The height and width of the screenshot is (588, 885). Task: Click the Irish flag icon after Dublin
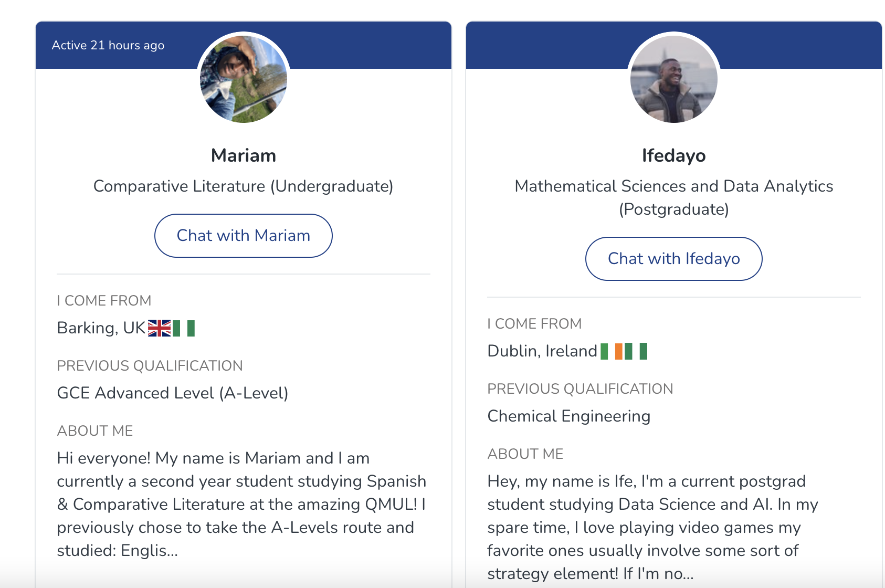click(612, 351)
